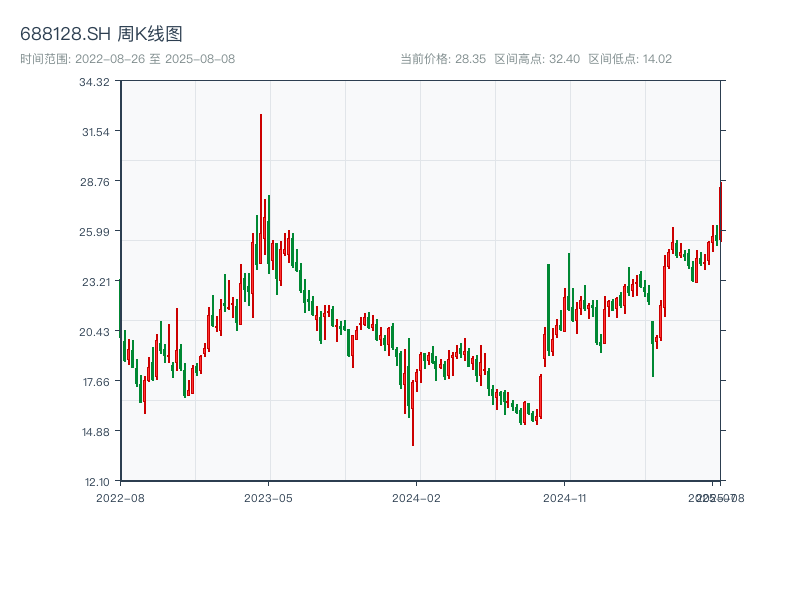This screenshot has height=600, width=800.
Task: Click the y-axis label 34.32
Action: point(94,82)
